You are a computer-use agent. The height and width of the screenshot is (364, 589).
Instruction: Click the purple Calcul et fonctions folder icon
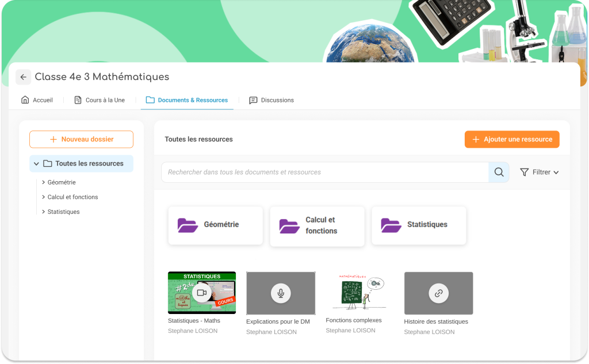click(x=289, y=226)
